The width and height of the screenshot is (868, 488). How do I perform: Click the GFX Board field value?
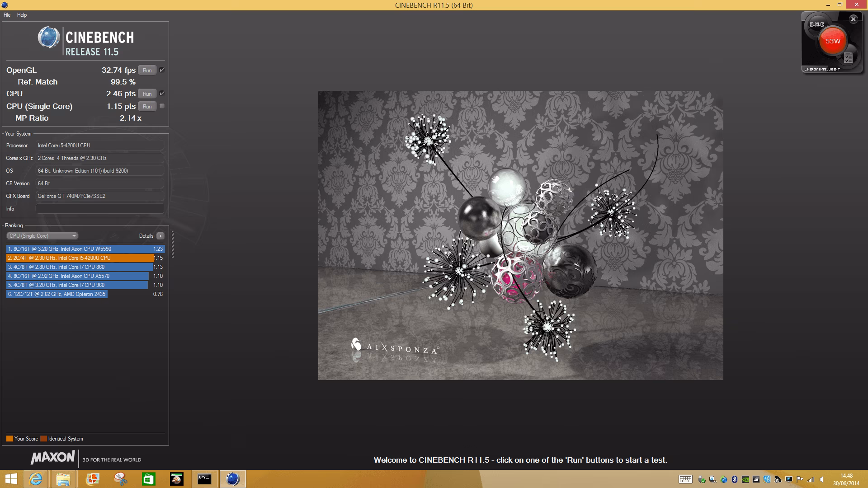99,196
